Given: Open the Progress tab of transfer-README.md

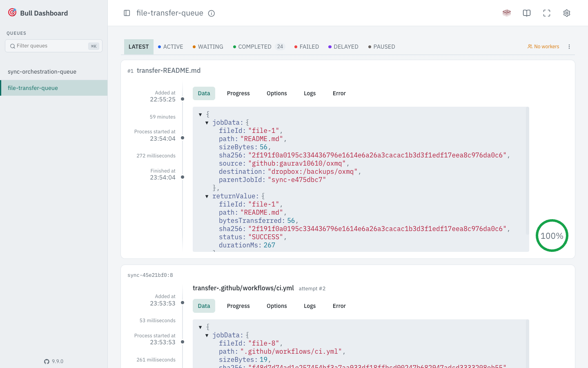Looking at the screenshot, I should (238, 93).
